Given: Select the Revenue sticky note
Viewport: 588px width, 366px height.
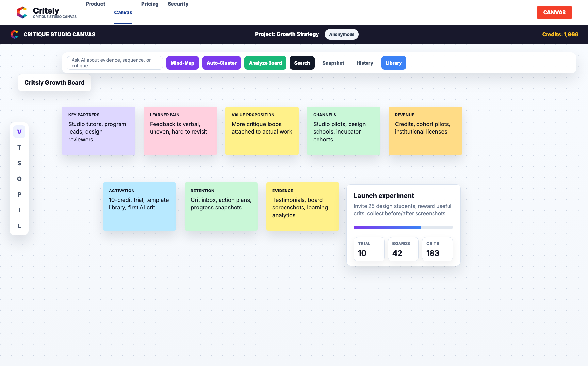Looking at the screenshot, I should tap(425, 131).
